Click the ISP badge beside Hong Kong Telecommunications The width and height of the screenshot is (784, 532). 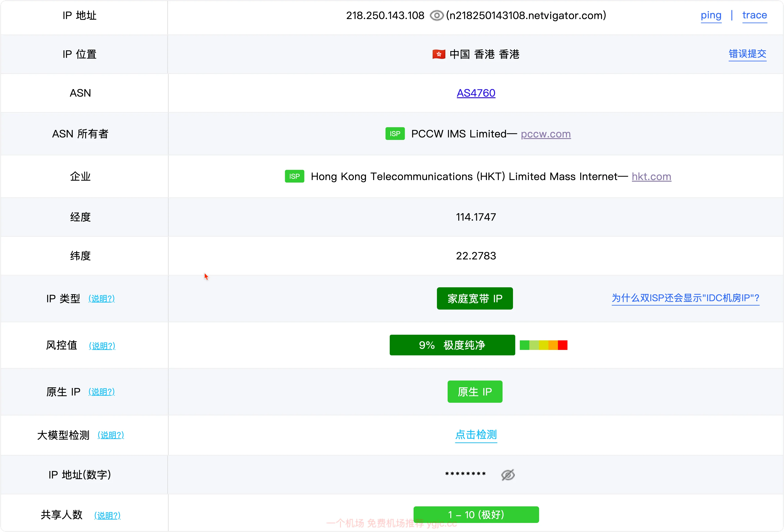pos(294,176)
